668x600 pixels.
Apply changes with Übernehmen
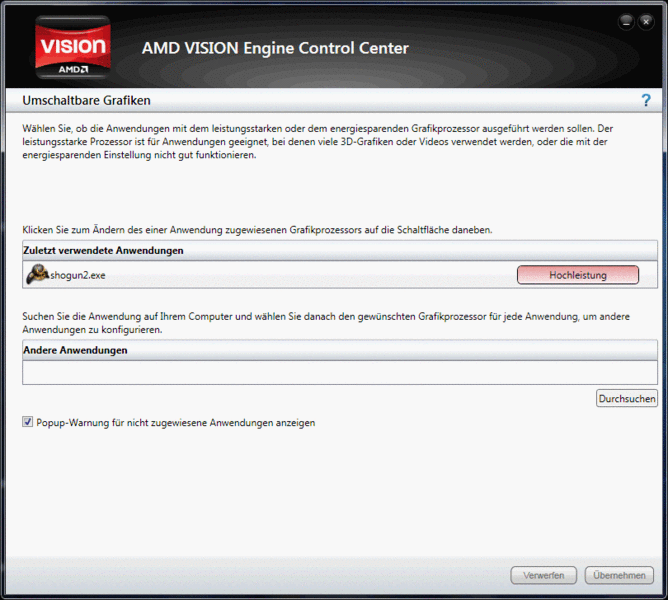[x=619, y=575]
